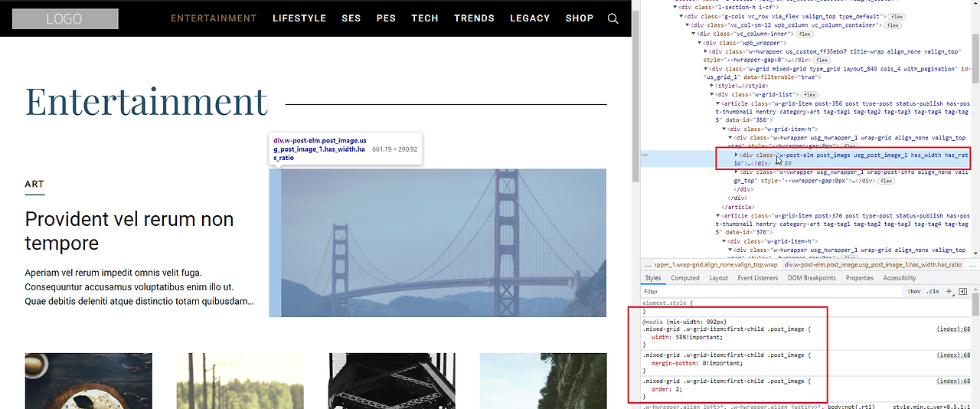Expand the highlighted post_image div node
The height and width of the screenshot is (409, 980).
[x=737, y=155]
